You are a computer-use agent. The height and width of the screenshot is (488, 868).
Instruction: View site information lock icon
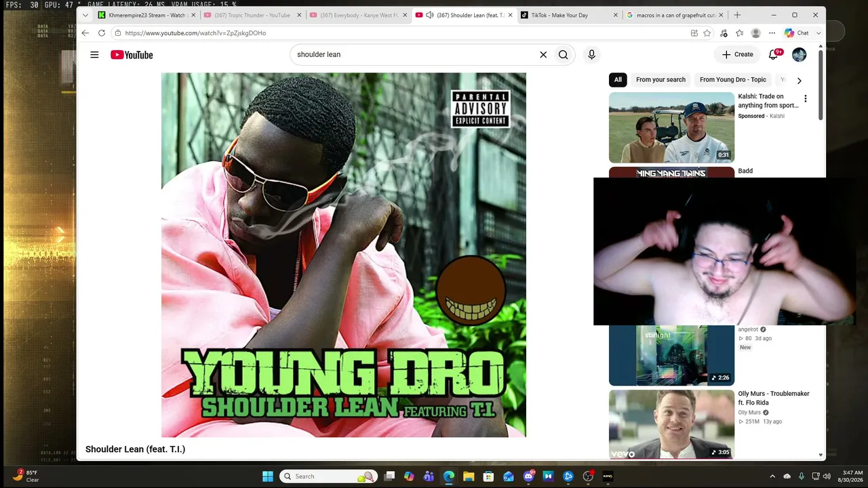click(118, 33)
